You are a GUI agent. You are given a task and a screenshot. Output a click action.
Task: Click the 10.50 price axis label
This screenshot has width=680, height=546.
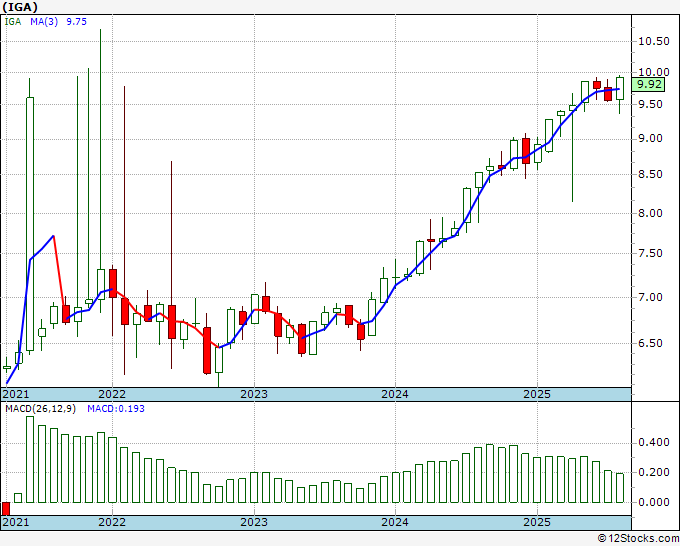654,42
